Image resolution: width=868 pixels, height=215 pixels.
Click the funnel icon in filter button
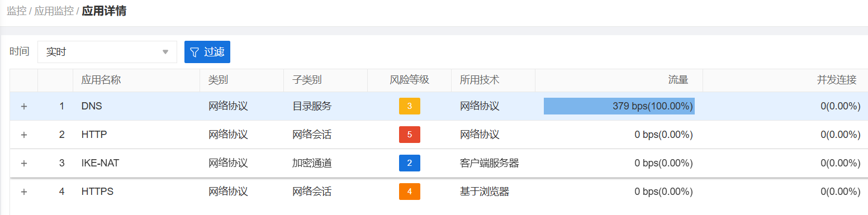click(195, 52)
